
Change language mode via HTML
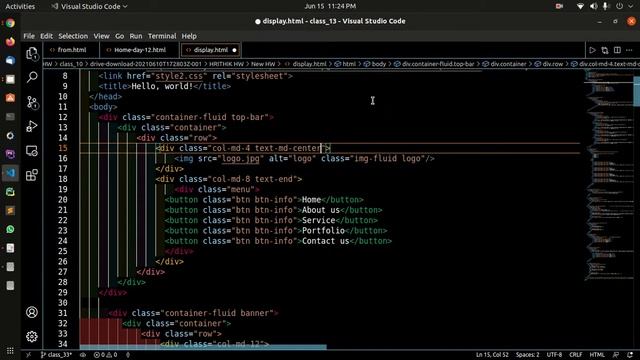pos(597,355)
